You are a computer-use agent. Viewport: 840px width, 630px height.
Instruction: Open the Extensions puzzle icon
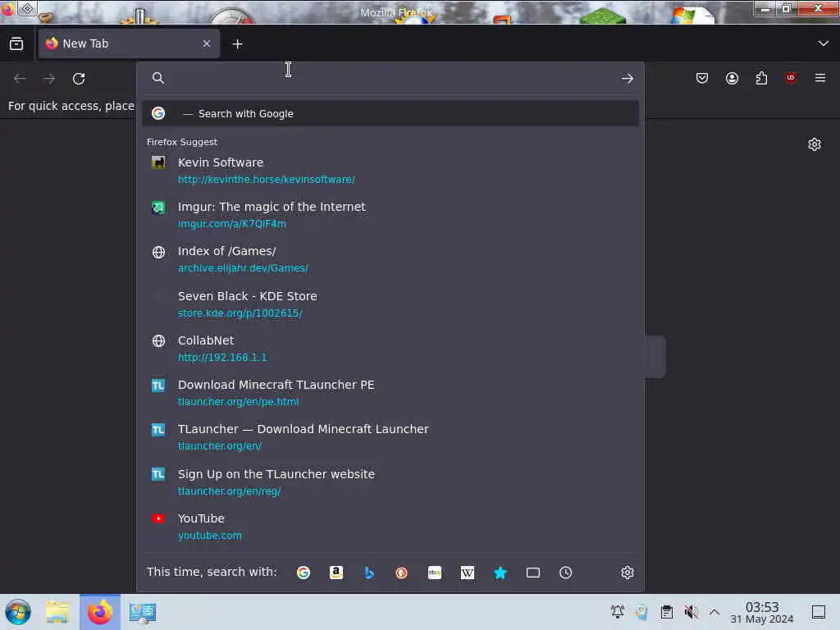[x=761, y=78]
